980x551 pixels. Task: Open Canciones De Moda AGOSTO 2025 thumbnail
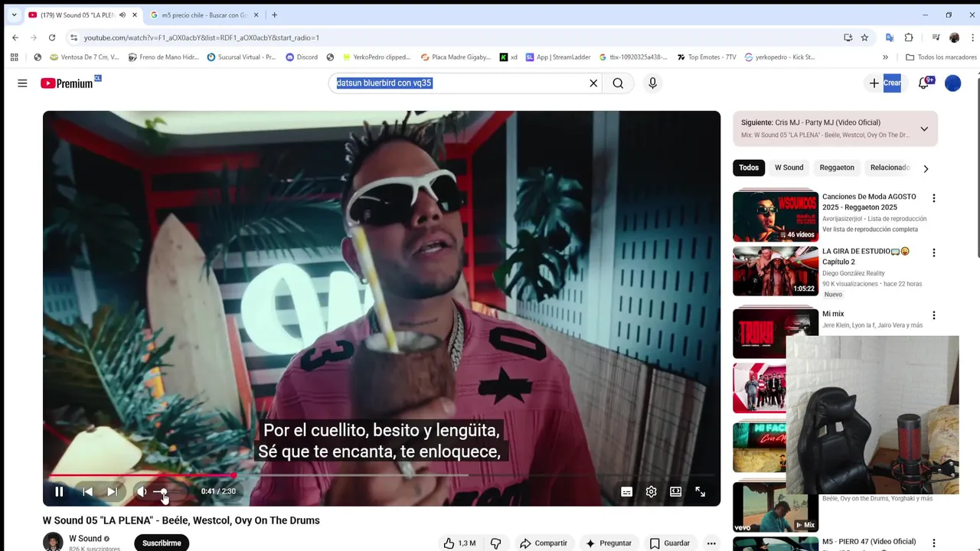point(776,217)
